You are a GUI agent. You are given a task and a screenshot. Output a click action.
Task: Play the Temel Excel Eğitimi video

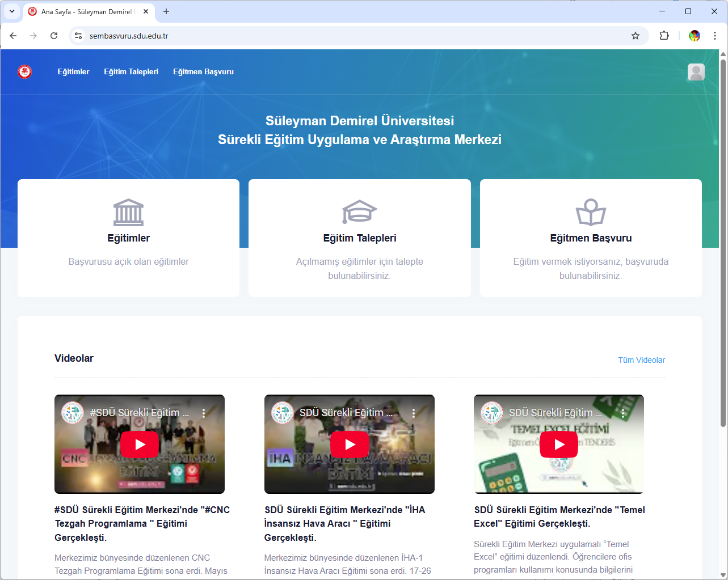coord(559,444)
